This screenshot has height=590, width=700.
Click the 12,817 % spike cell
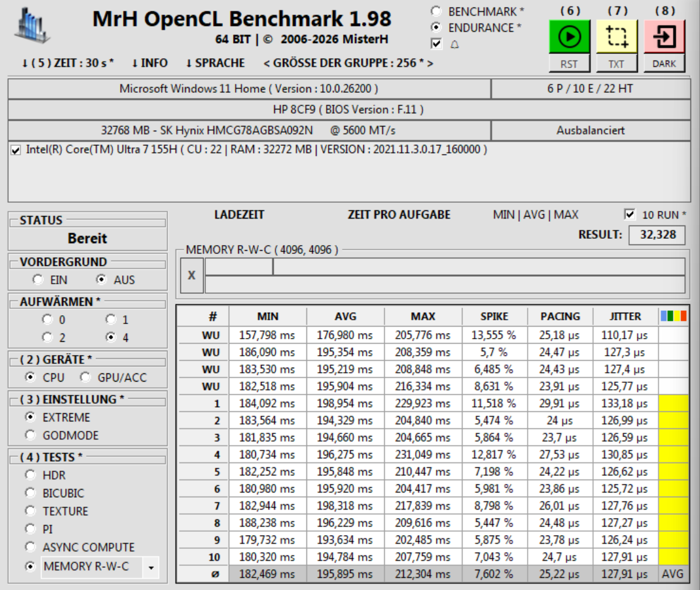pyautogui.click(x=494, y=455)
